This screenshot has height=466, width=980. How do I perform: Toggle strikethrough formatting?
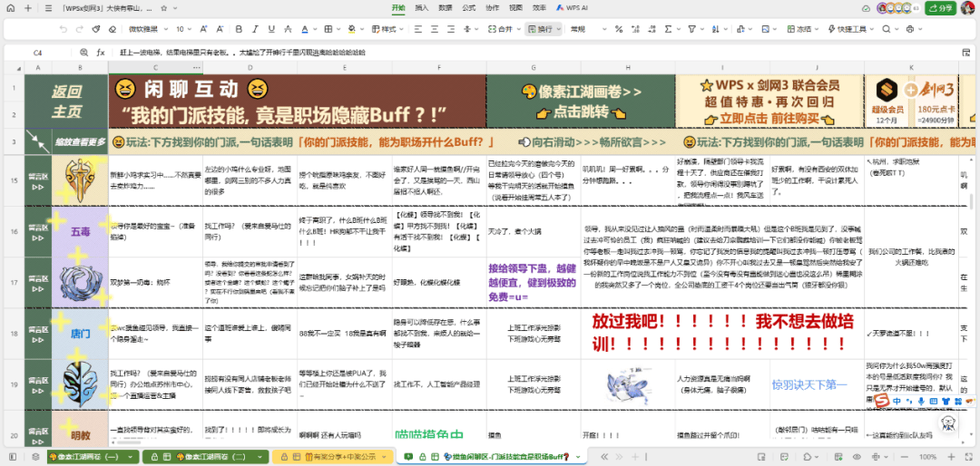point(288,29)
